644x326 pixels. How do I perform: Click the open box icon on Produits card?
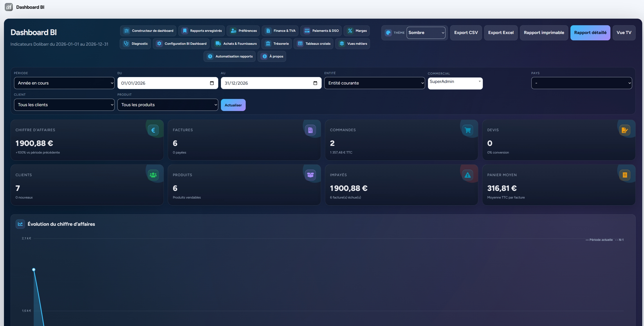(310, 175)
